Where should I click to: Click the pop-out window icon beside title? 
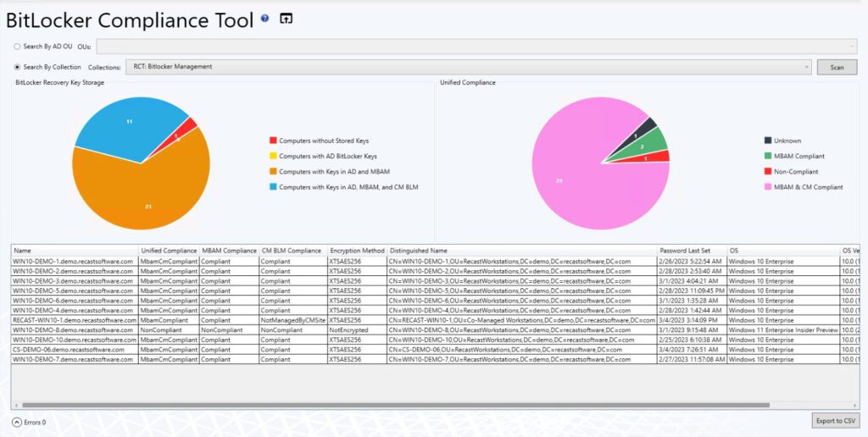click(x=286, y=18)
